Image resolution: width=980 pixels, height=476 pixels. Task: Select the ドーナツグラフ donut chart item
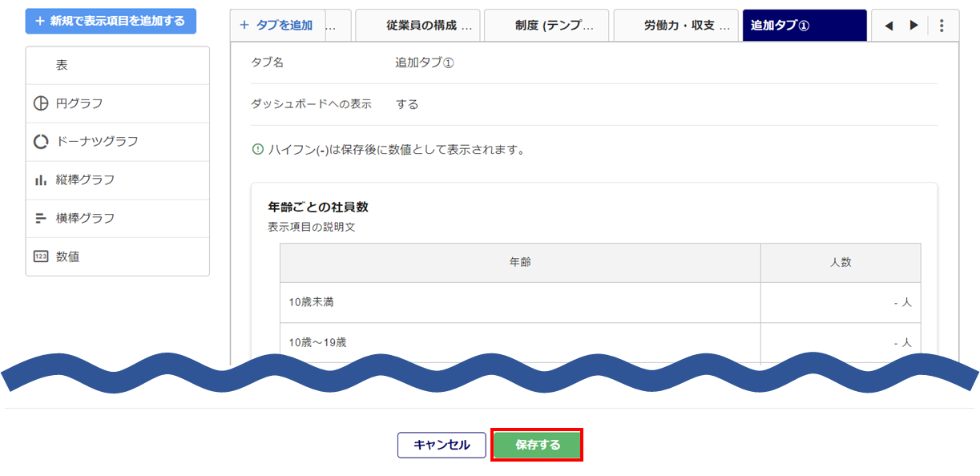click(x=117, y=142)
